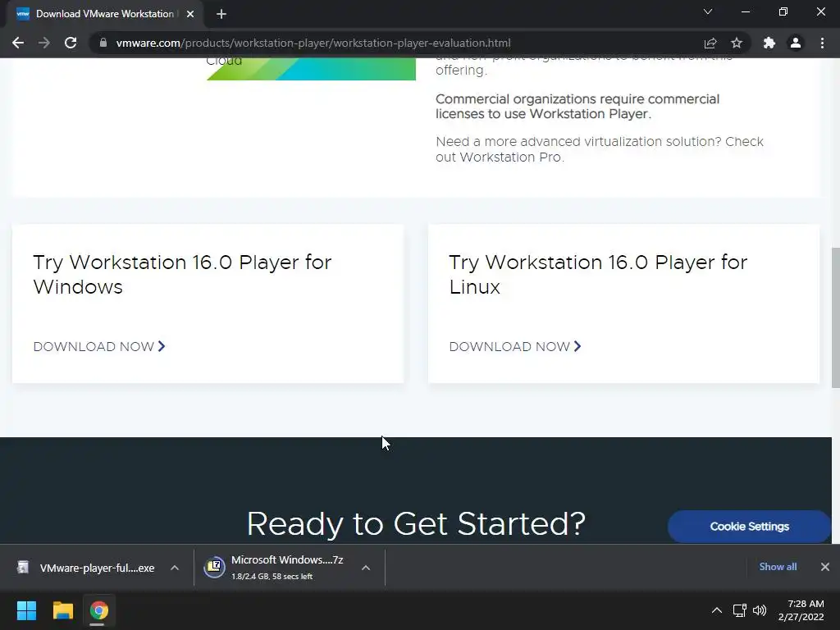Share this page icon in address bar
The image size is (840, 630).
pos(710,43)
